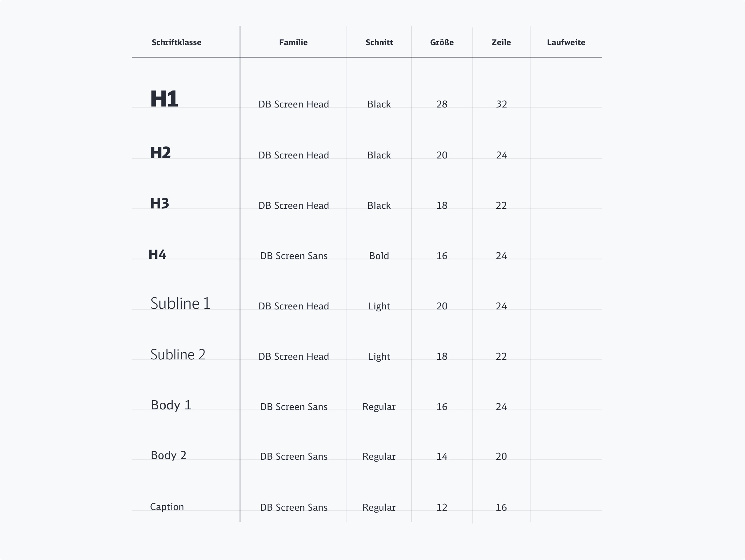Viewport: 745px width, 560px height.
Task: Select the H1 type sample
Action: pos(164,99)
